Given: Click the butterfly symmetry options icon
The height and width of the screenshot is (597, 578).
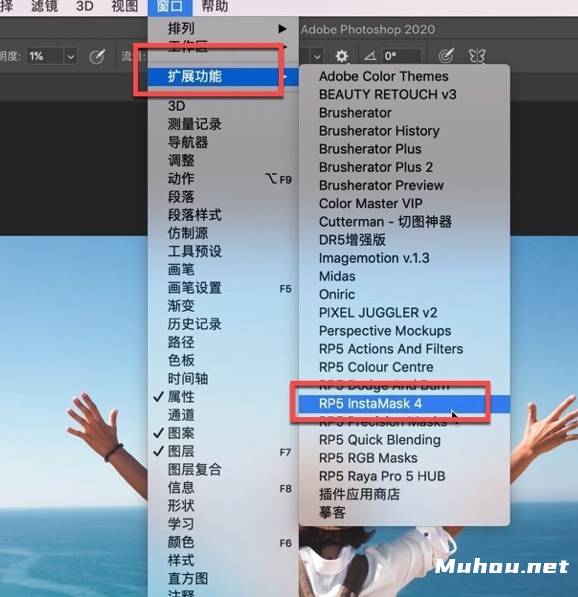Looking at the screenshot, I should [477, 56].
